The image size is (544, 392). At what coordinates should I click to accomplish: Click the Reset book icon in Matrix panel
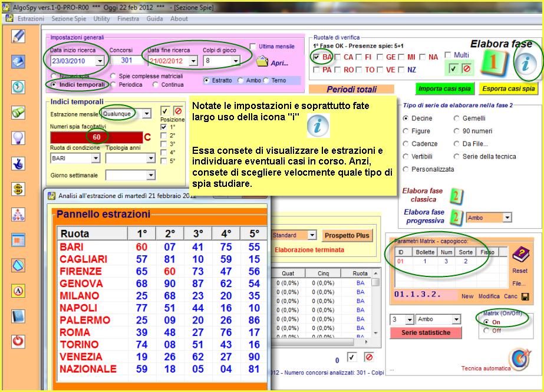(x=519, y=255)
